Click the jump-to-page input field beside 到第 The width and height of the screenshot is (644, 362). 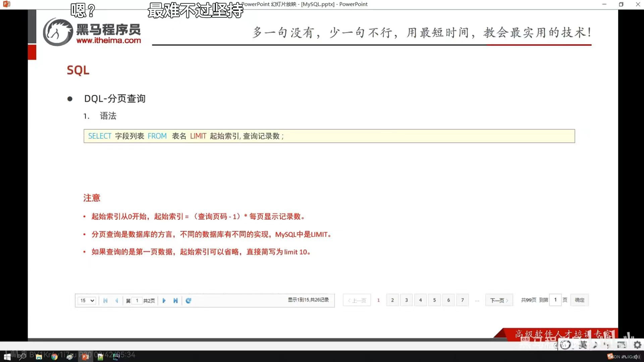[555, 300]
